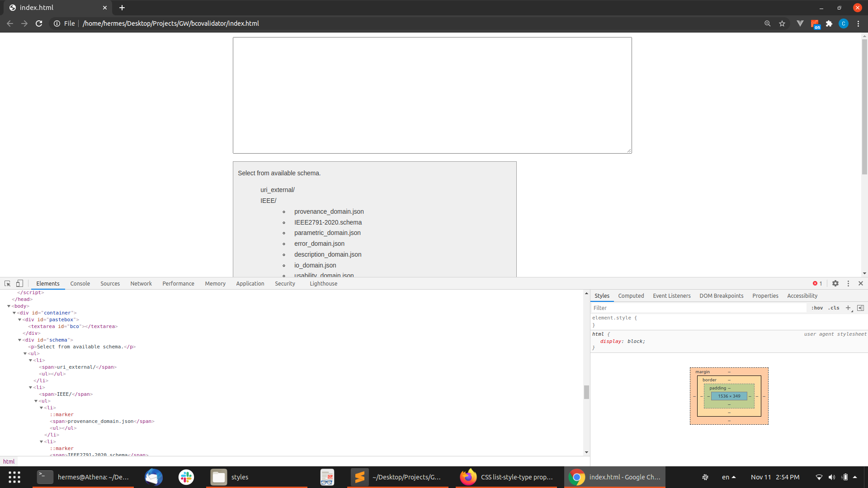Screen dimensions: 868x488
Task: Click the inspect element icon
Action: 8,282
